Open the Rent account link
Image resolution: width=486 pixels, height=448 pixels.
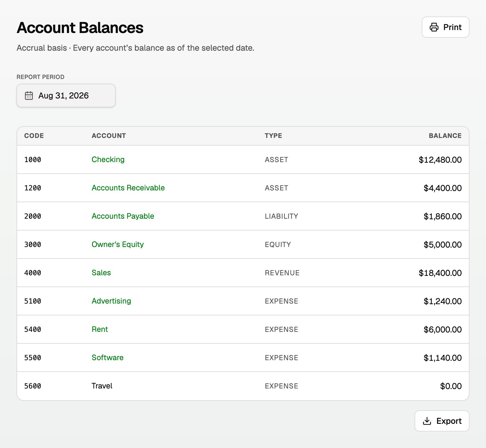(x=100, y=329)
